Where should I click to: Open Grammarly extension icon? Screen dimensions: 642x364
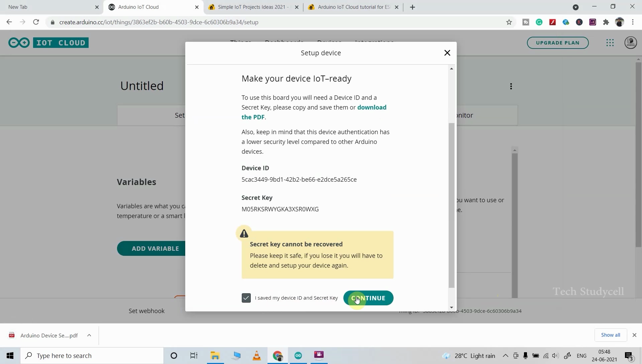539,22
